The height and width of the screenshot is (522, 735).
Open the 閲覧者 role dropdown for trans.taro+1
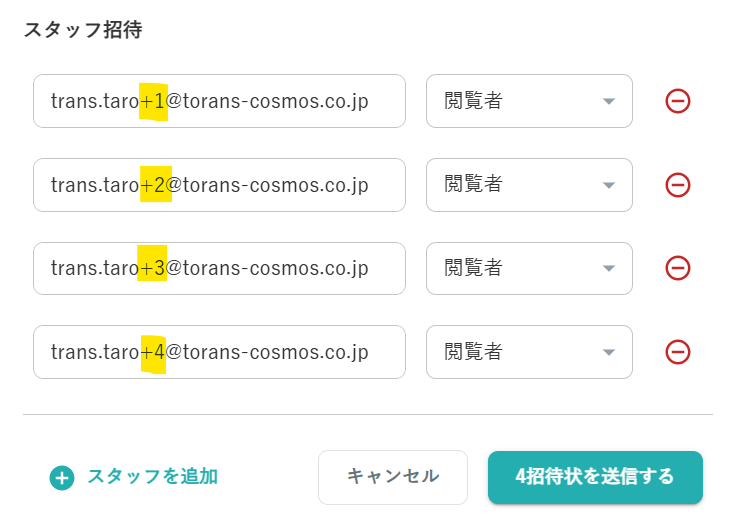[529, 101]
